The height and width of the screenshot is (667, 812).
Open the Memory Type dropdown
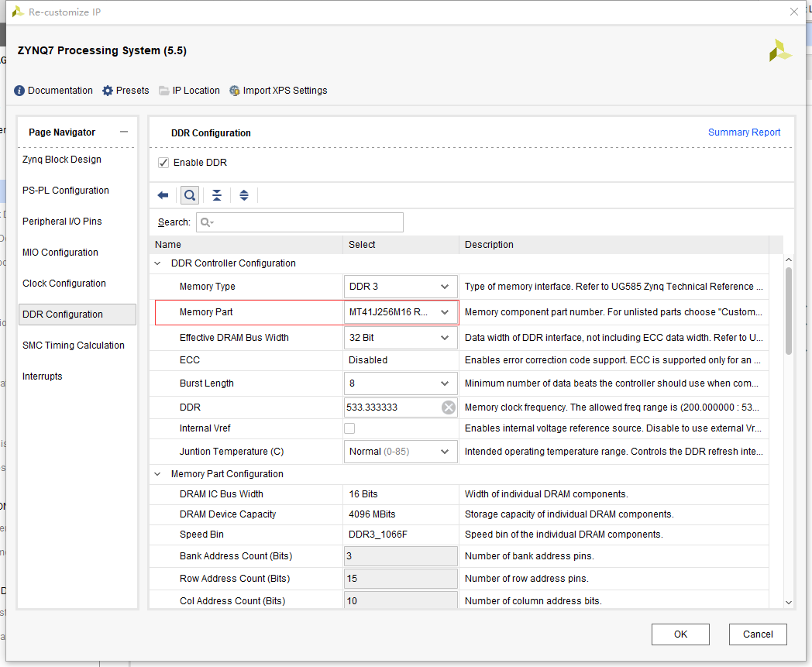(444, 287)
